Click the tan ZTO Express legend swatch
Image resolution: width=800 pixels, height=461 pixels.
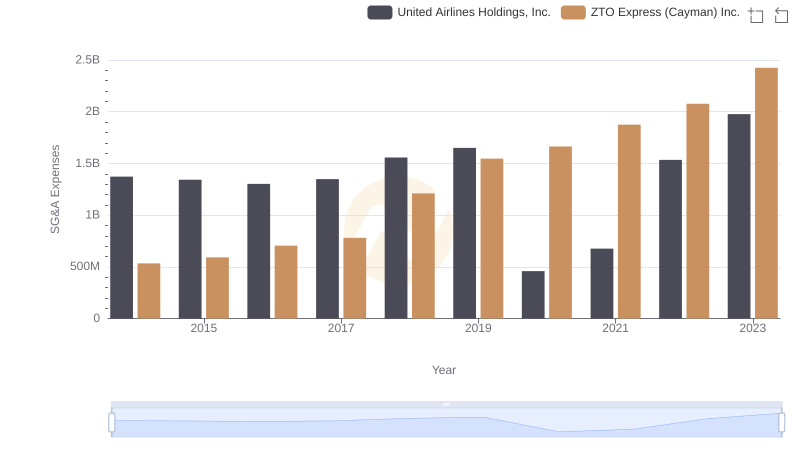tap(573, 13)
